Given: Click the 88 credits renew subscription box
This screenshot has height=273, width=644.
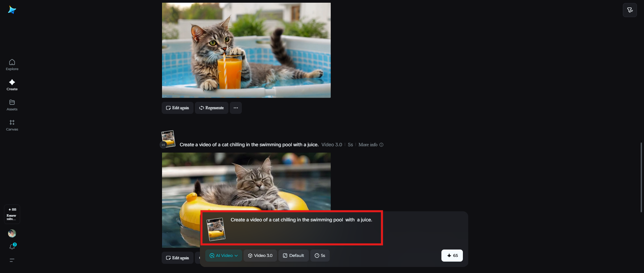Looking at the screenshot, I should tap(12, 214).
